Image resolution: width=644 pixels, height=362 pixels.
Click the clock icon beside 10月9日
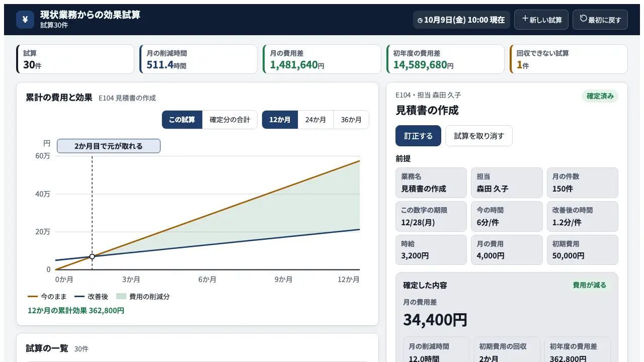pos(420,20)
